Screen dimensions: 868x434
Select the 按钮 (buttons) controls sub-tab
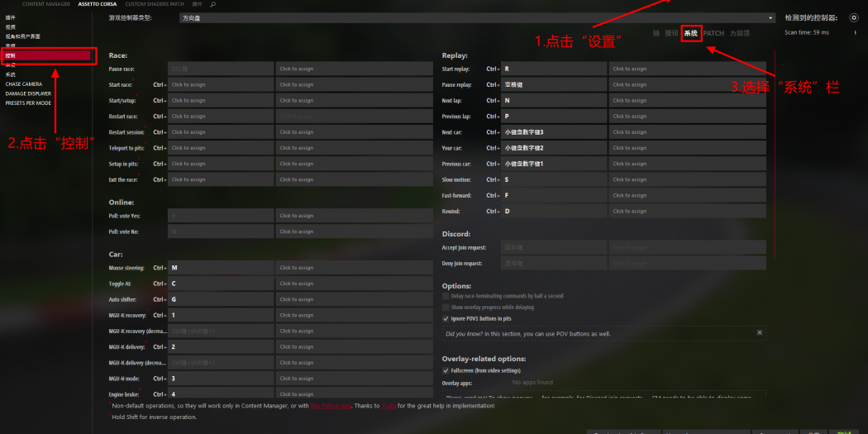pyautogui.click(x=671, y=33)
